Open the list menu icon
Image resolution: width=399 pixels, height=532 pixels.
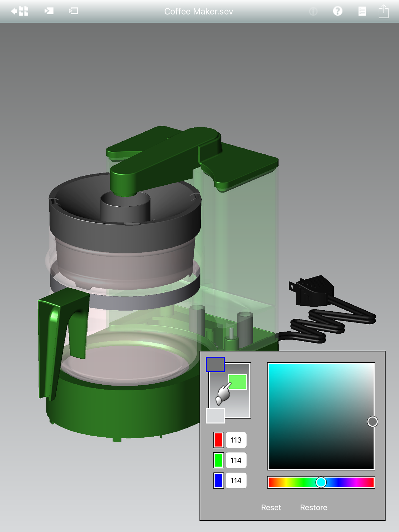point(362,11)
